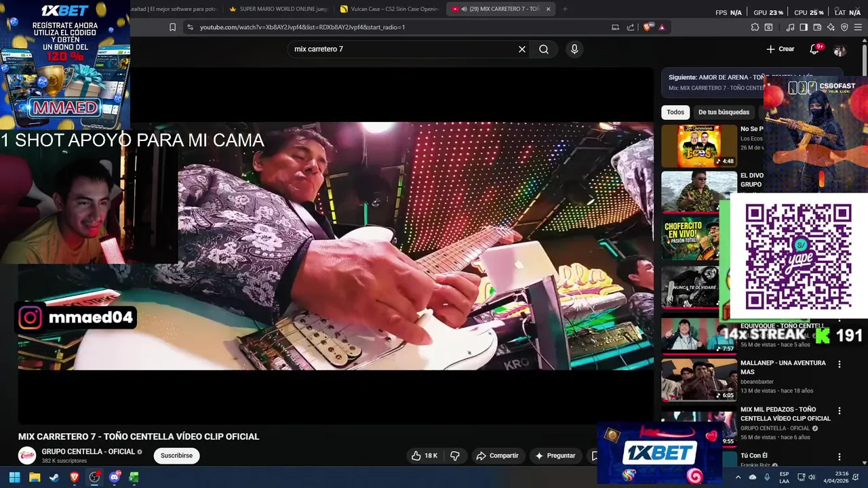
Task: Open ESP LAA language switcher
Action: (784, 477)
